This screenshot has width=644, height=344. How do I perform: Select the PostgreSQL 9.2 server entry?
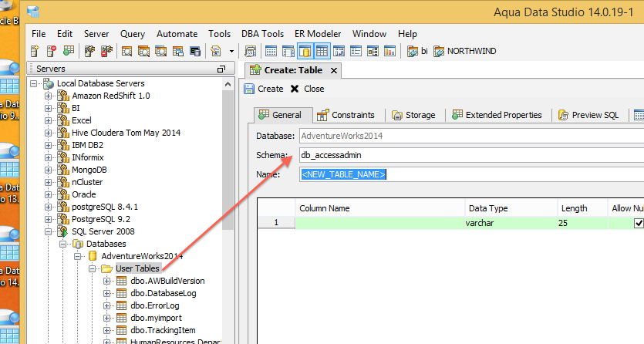[101, 219]
